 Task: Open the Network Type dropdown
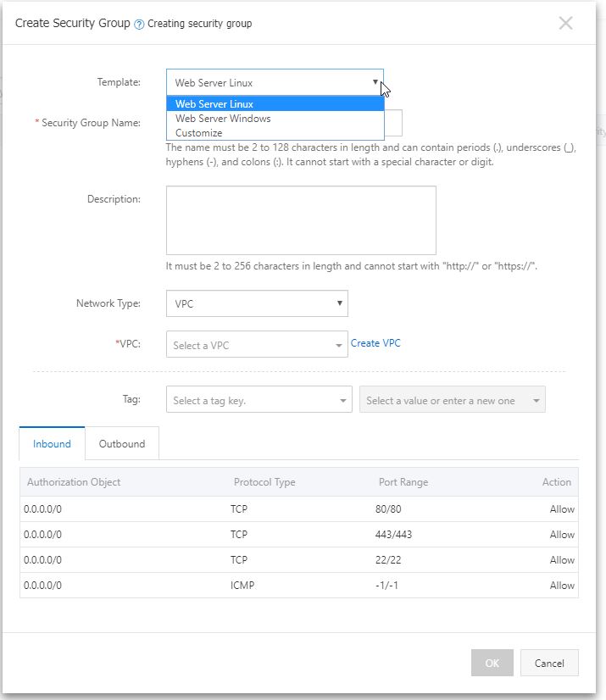tap(339, 303)
